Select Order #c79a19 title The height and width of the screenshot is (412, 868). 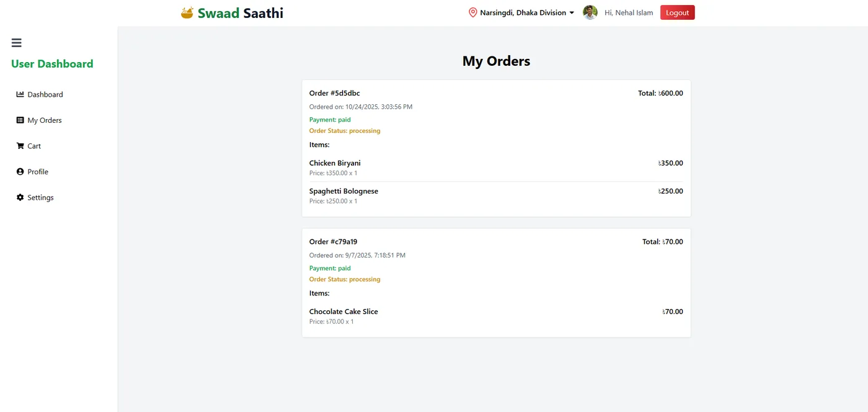click(334, 242)
